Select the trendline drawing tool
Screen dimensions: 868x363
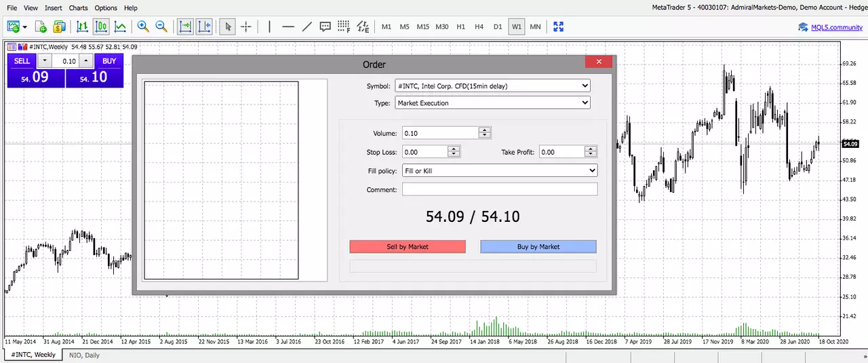click(307, 27)
